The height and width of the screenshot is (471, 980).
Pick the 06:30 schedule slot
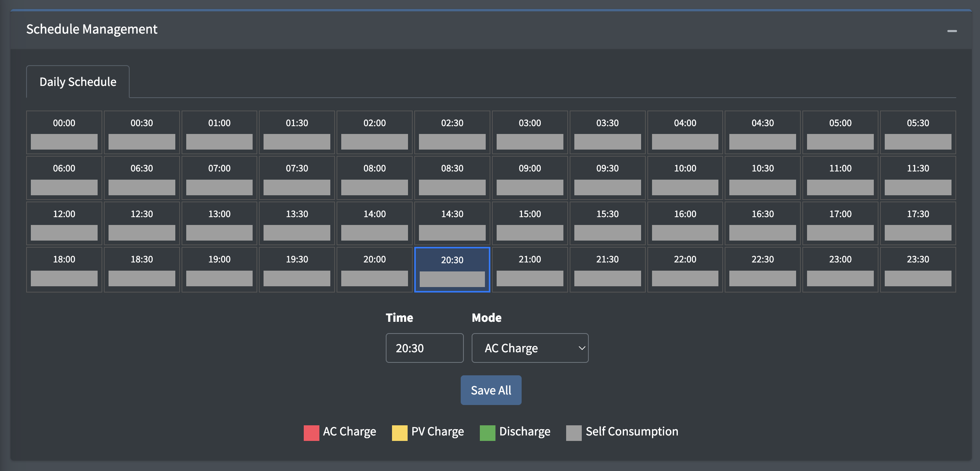tap(142, 178)
